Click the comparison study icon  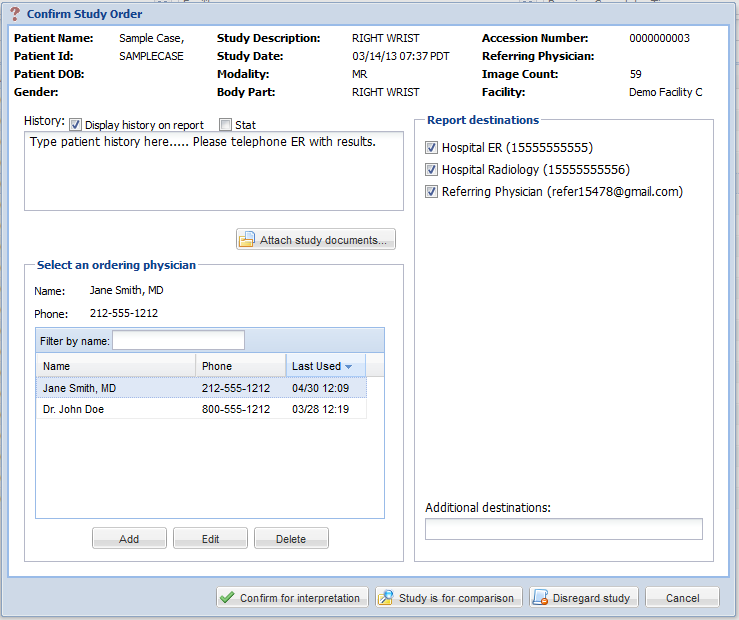(x=386, y=597)
